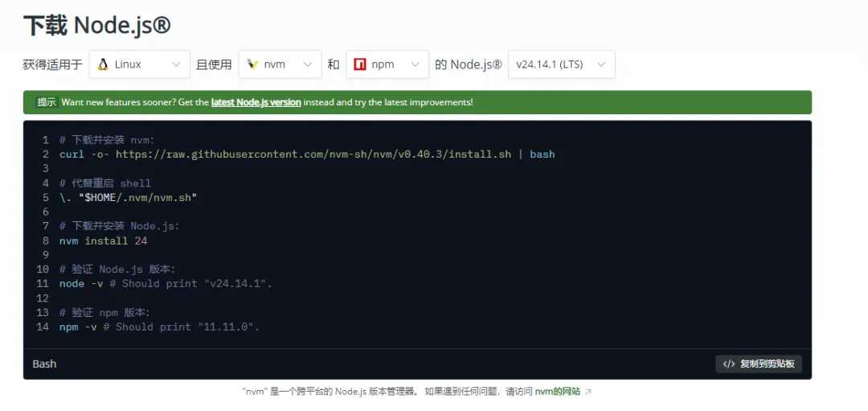Click the chevron in the nvm dropdown
The image size is (868, 411).
pyautogui.click(x=308, y=64)
